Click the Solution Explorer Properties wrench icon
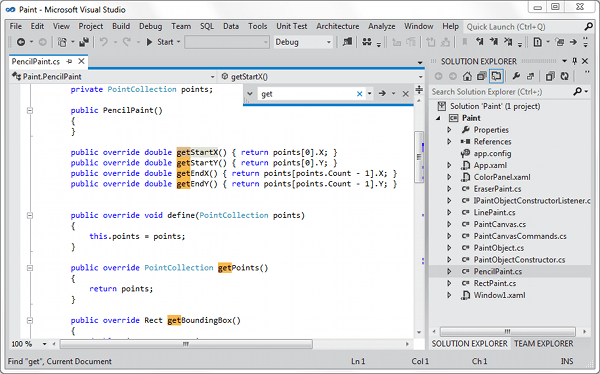This screenshot has height=374, width=600. (516, 77)
